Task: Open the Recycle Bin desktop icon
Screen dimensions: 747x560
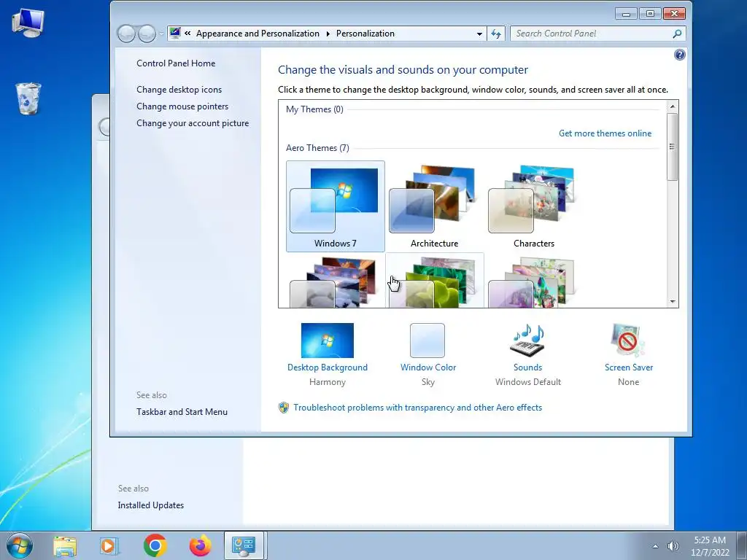Action: 28,98
